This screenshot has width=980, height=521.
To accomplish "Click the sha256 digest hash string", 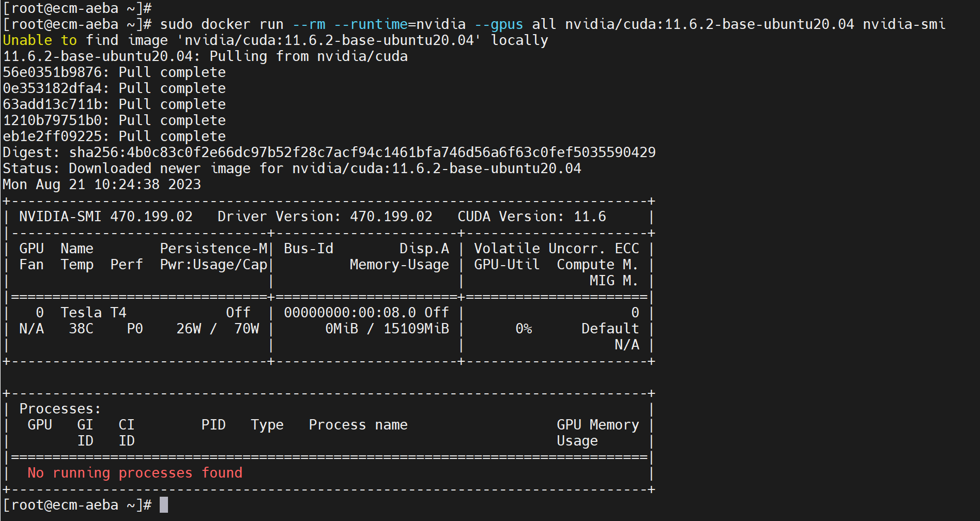I will [362, 152].
